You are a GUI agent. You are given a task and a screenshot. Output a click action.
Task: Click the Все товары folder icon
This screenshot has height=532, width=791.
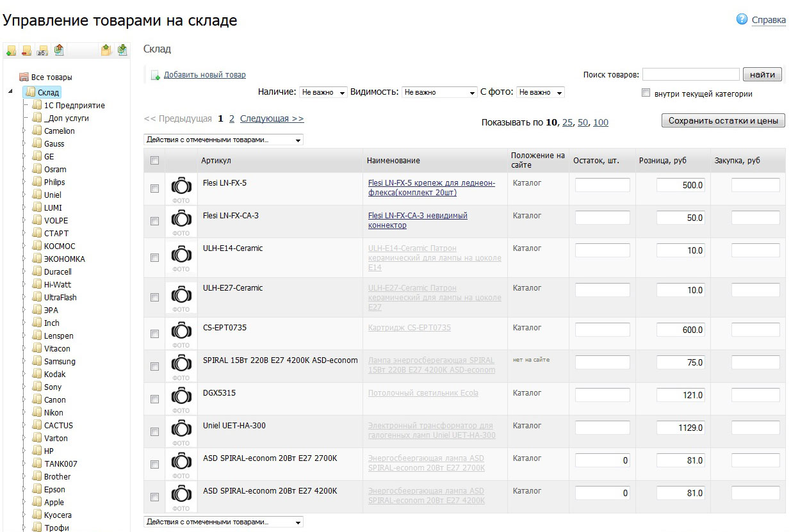24,77
